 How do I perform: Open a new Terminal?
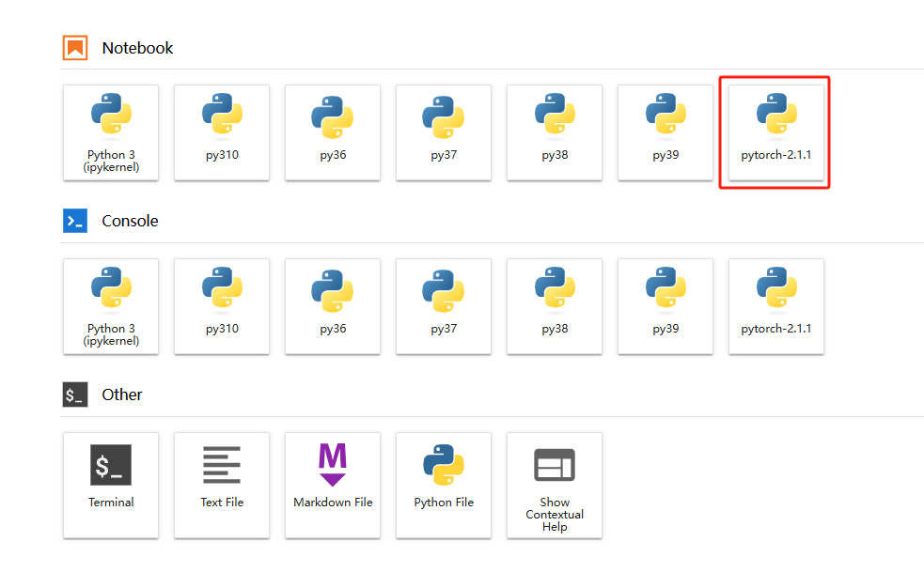click(111, 486)
